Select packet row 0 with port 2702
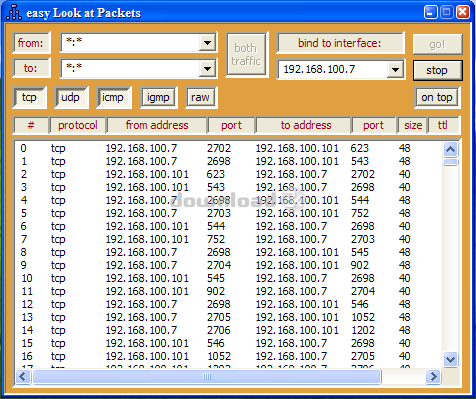 coord(229,148)
